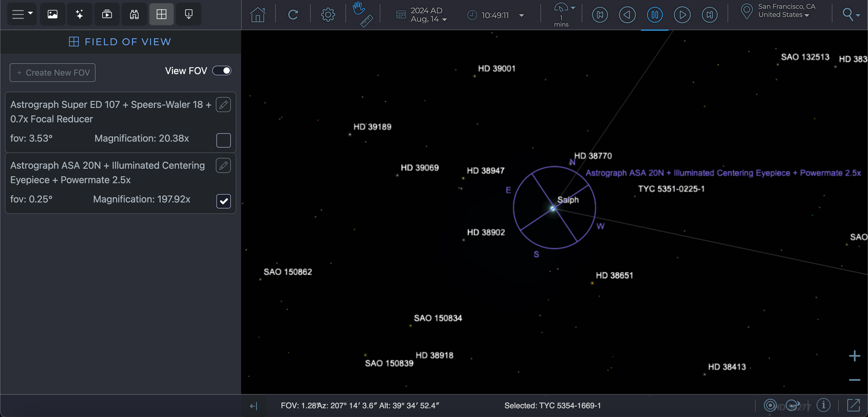Open the date dropdown showing Aug, 14
This screenshot has width=868, height=417.
[428, 15]
